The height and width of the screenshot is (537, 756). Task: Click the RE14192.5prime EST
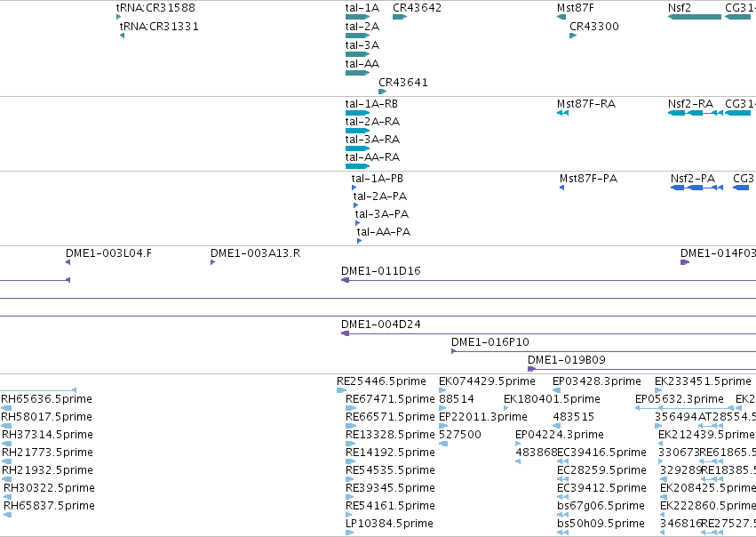(x=351, y=462)
